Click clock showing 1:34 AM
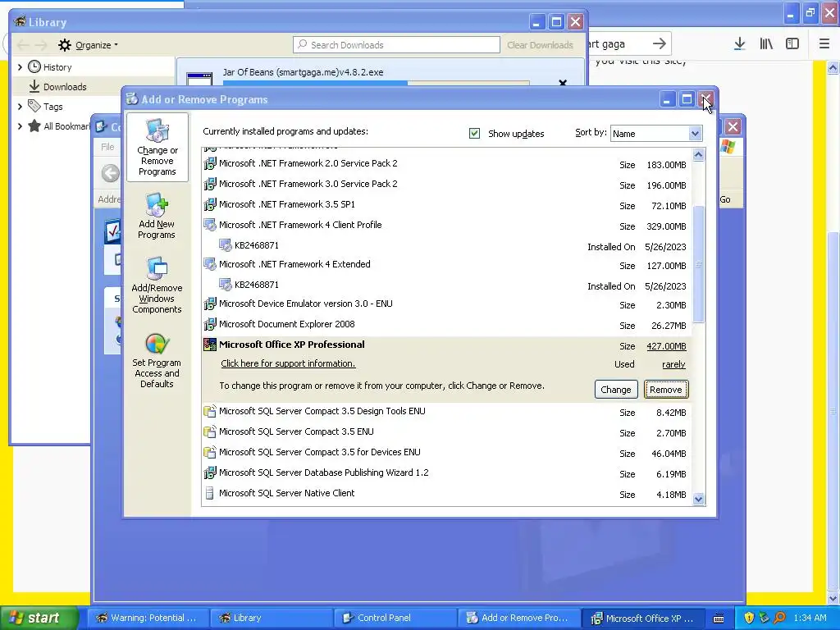This screenshot has width=840, height=630. [810, 618]
